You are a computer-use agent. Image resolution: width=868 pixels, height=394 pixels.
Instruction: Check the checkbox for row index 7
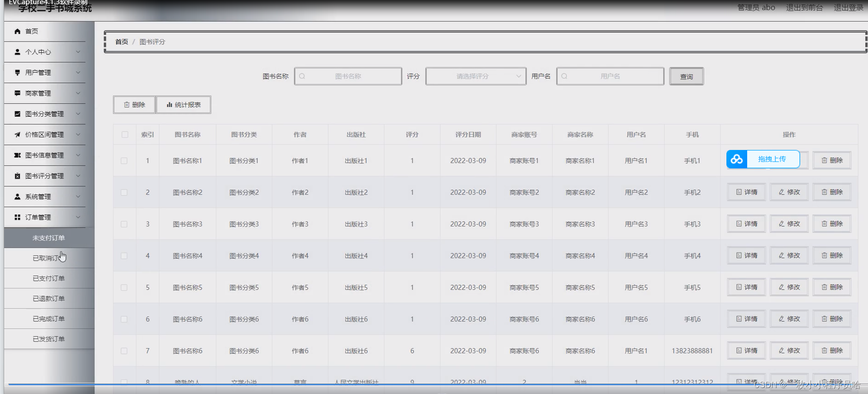click(x=124, y=351)
